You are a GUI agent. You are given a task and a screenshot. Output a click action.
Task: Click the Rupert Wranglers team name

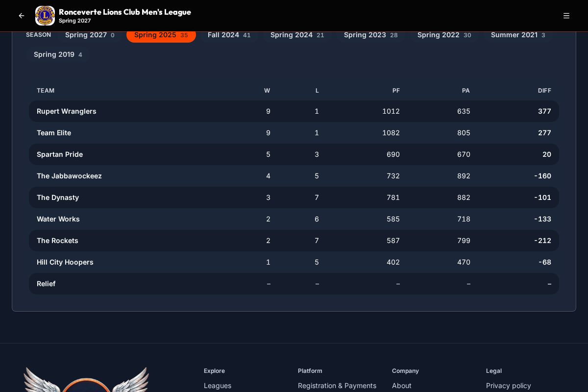point(67,111)
